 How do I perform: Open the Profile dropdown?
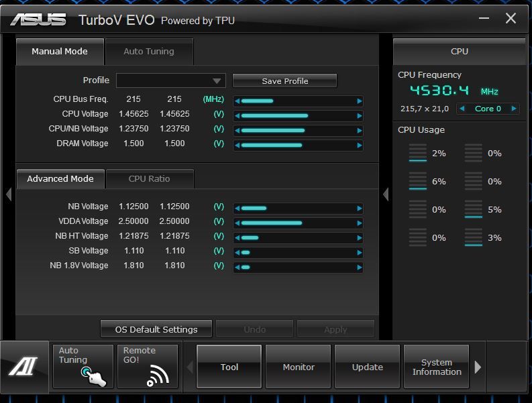tap(170, 80)
